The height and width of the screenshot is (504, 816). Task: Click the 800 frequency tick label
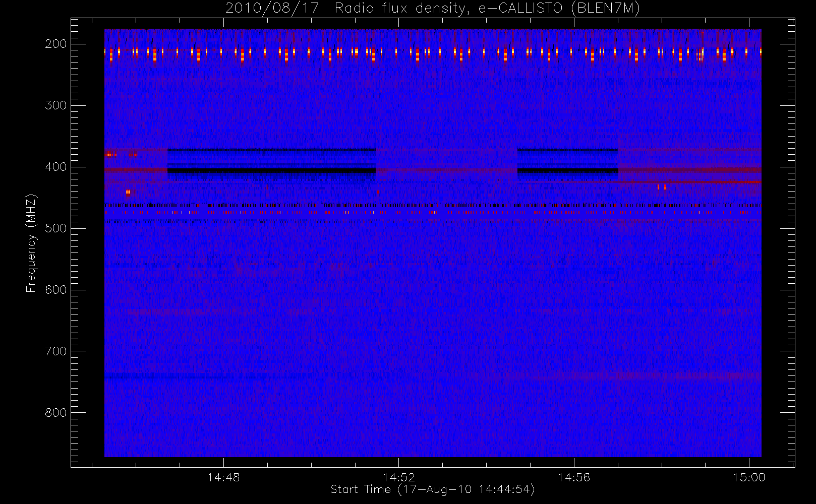click(56, 413)
